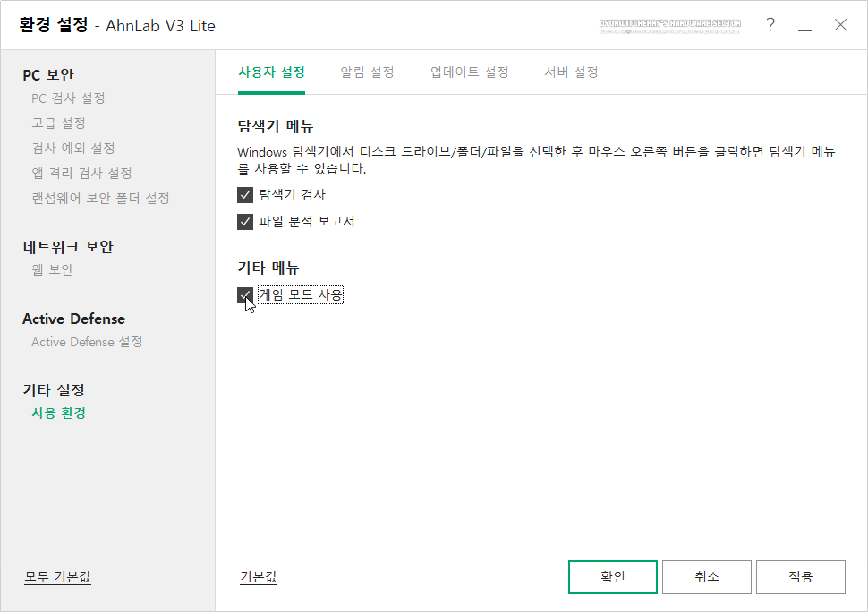Open 웹 보안 under 네트워크 보안
Viewport: 868px width, 612px height.
[52, 270]
